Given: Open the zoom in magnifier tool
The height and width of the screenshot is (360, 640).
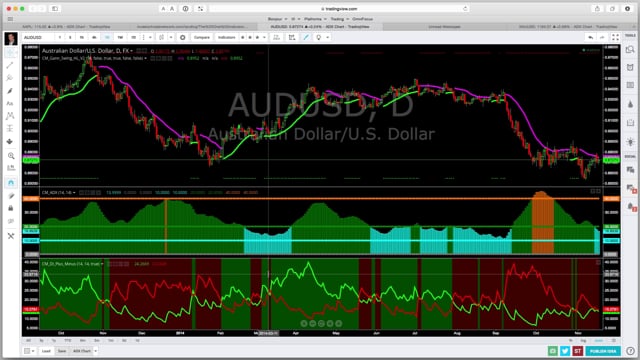Looking at the screenshot, I should pos(11,156).
